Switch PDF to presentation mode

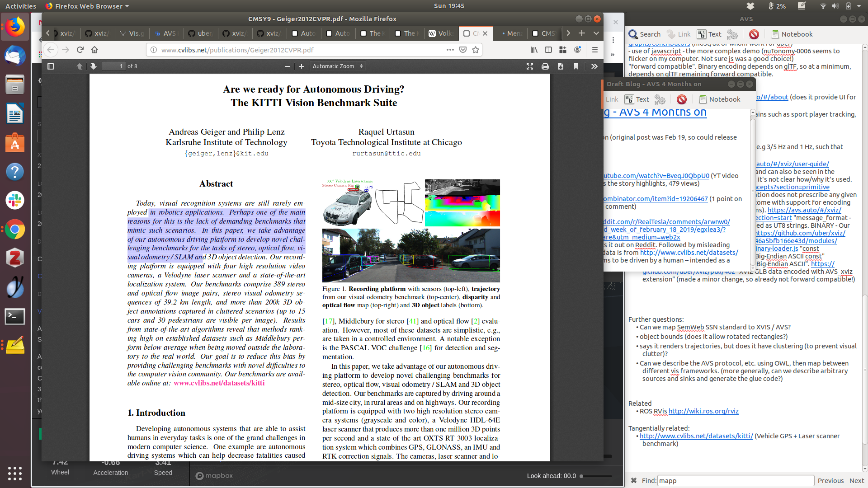530,66
